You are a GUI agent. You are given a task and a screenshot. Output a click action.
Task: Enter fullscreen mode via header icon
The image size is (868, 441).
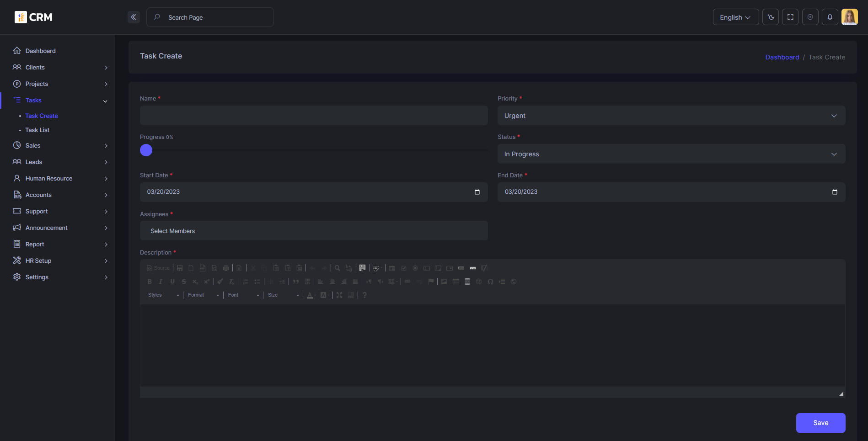790,17
